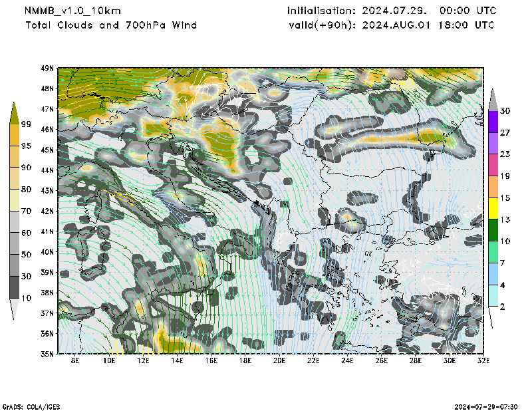The width and height of the screenshot is (532, 411).
Task: Select the 'Total Clouds and 700hPa Wind' subtitle
Action: (111, 25)
